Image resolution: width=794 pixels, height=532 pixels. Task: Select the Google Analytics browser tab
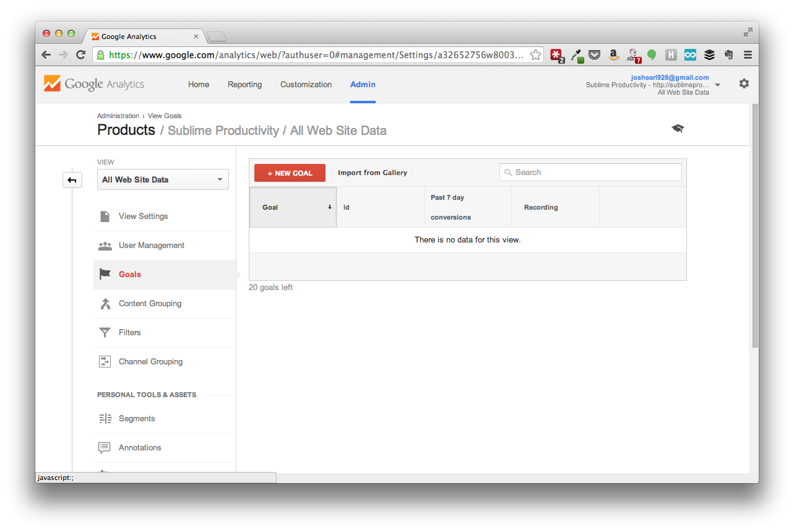click(x=143, y=36)
